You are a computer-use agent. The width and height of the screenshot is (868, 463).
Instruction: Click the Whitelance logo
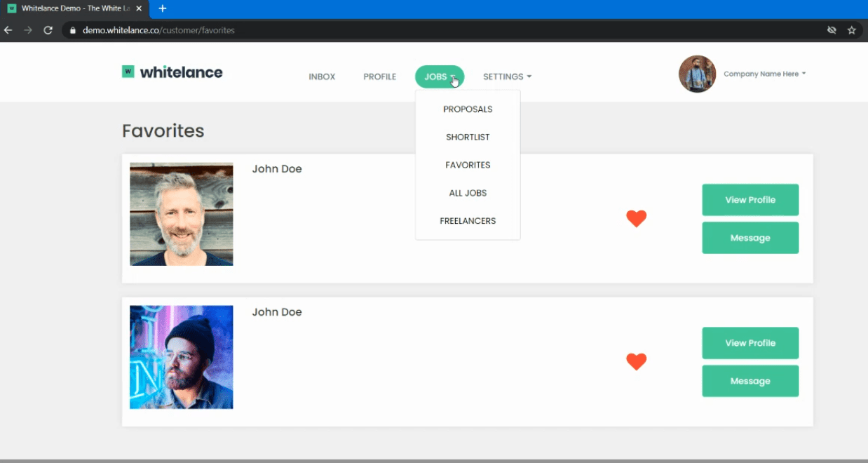click(172, 72)
